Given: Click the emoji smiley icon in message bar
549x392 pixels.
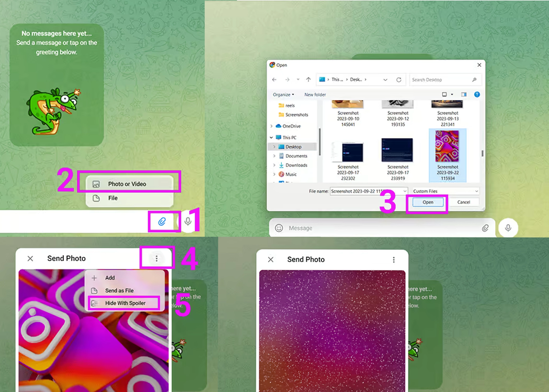Looking at the screenshot, I should coord(279,228).
